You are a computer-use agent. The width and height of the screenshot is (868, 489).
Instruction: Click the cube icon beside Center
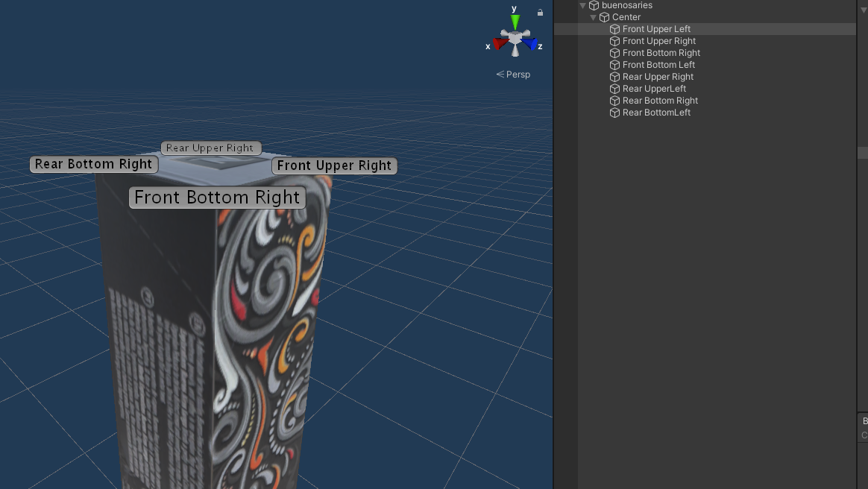[x=605, y=17]
